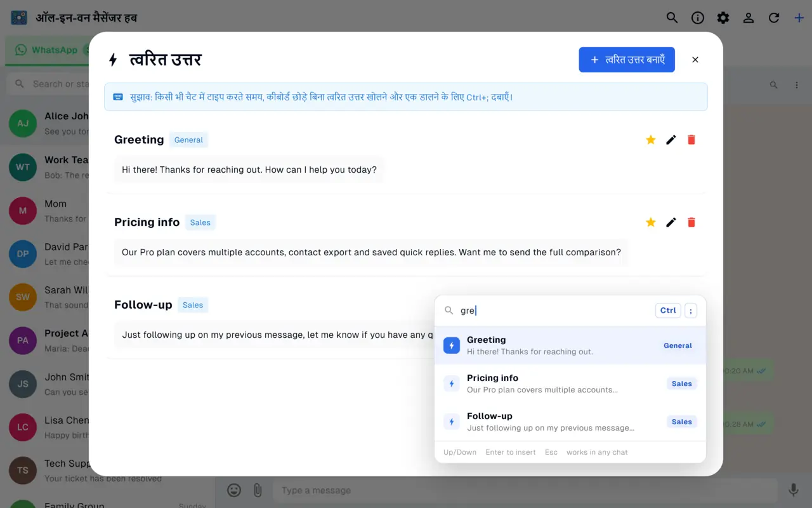Viewport: 812px width, 508px height.
Task: Click the blue plus icon in top bar
Action: [799, 18]
